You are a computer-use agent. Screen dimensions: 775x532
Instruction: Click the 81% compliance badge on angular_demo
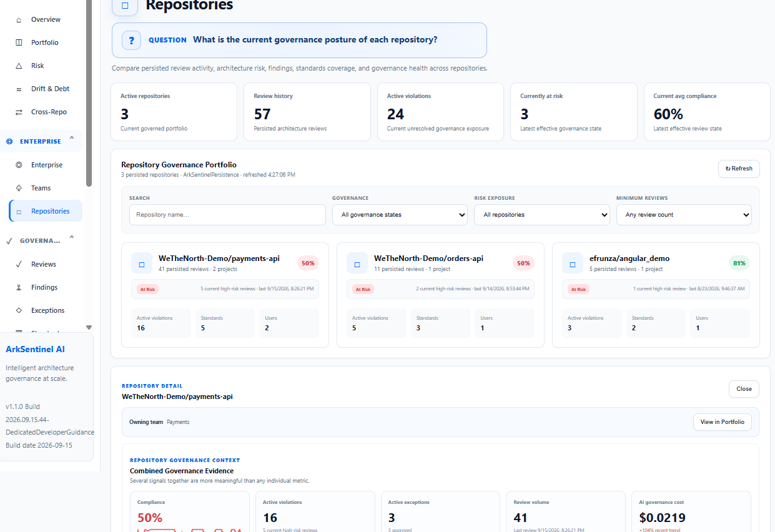tap(739, 264)
